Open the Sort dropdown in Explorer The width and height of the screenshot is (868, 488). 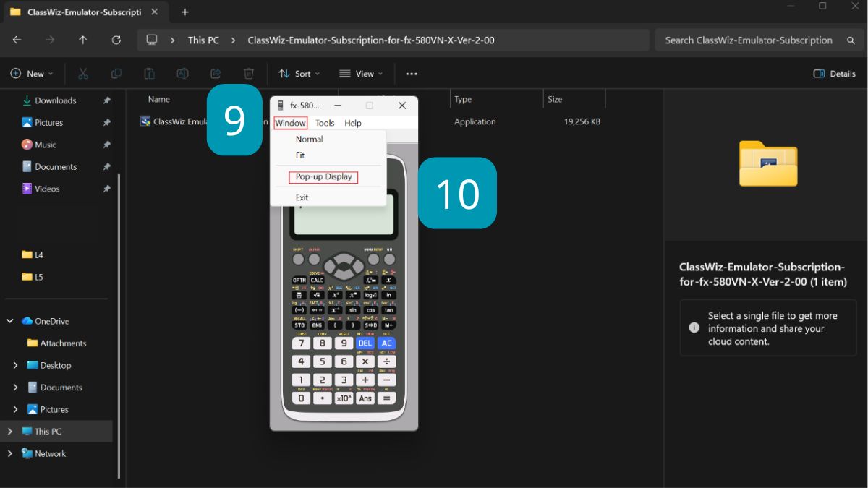299,74
